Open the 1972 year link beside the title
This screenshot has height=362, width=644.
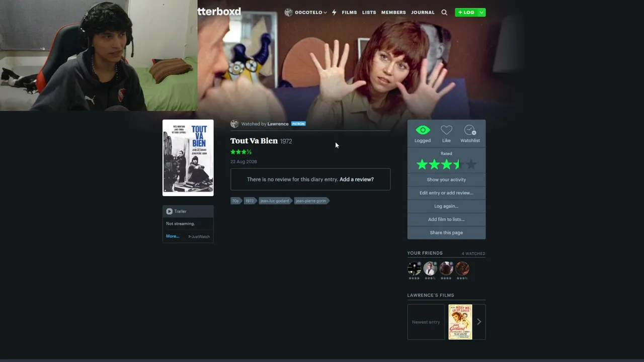point(286,141)
